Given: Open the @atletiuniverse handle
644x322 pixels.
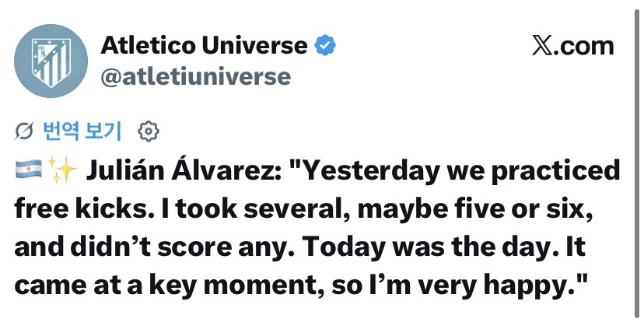Looking at the screenshot, I should point(195,76).
